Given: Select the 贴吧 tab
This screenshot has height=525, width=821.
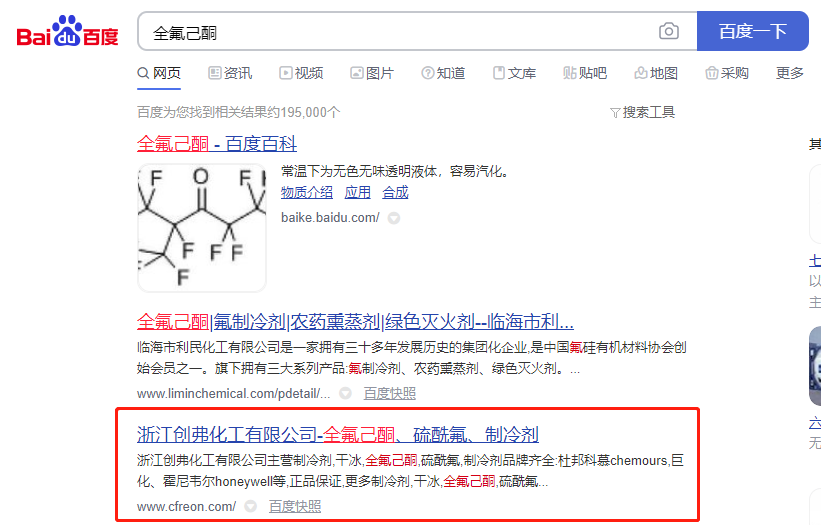Looking at the screenshot, I should 585,73.
